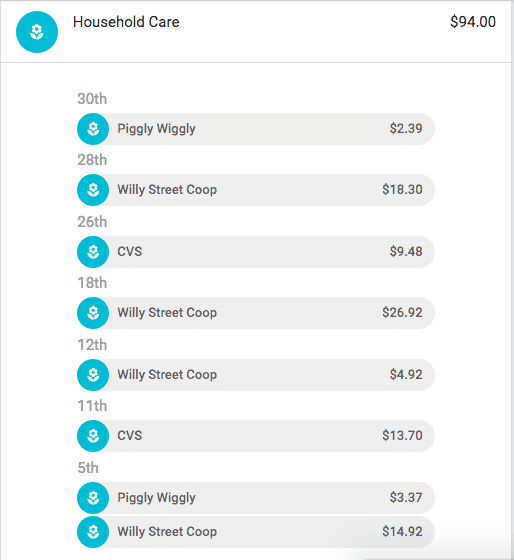Collapse the Household Care category header

tap(256, 32)
